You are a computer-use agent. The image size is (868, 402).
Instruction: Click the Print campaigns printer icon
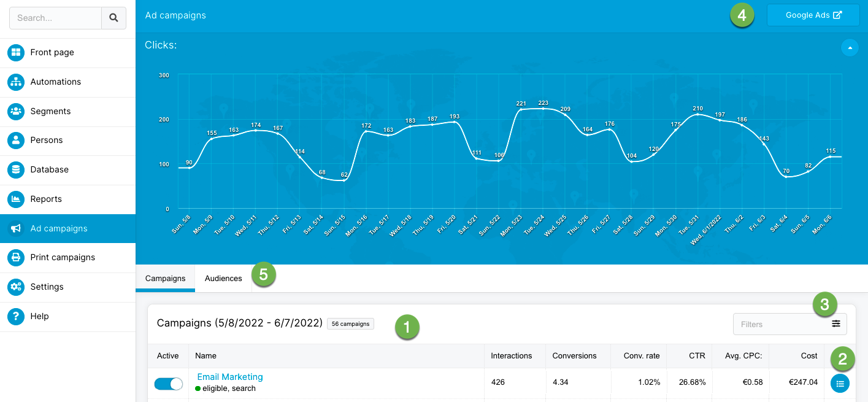tap(16, 257)
